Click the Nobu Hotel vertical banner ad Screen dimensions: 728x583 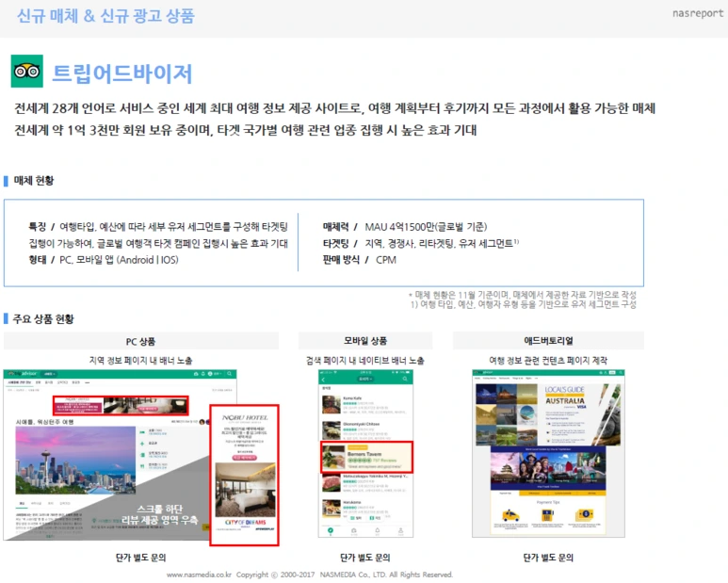click(x=244, y=475)
